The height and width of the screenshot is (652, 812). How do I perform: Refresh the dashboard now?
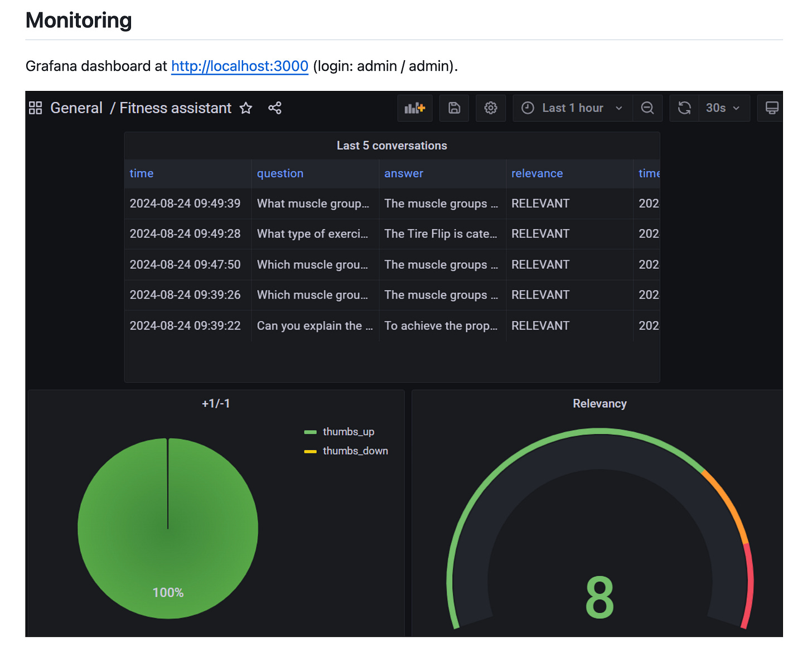[684, 108]
